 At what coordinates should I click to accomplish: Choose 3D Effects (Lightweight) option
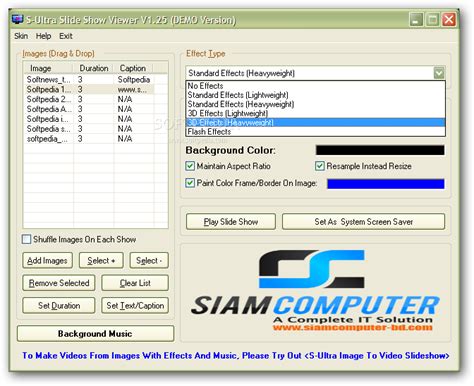pos(315,113)
